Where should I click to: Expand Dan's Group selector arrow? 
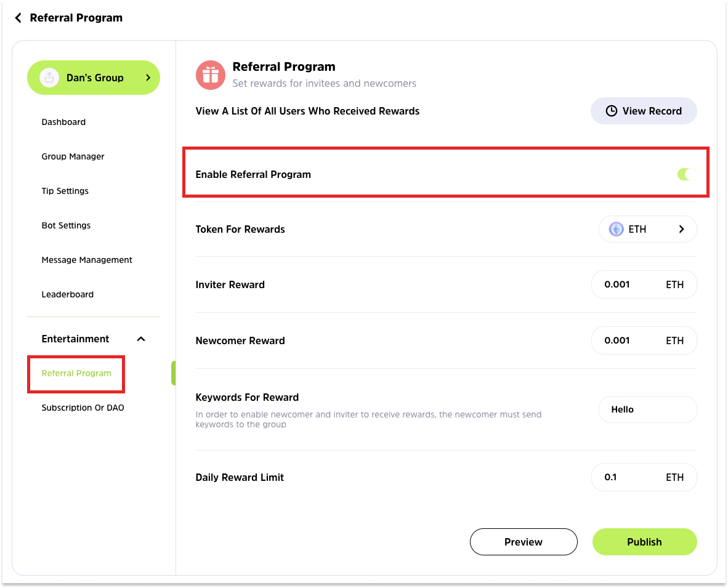(x=148, y=78)
